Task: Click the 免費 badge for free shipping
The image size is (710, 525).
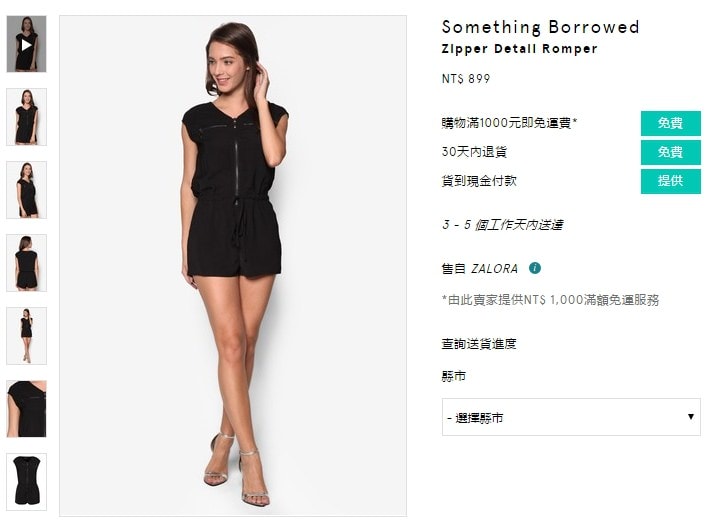Action: click(x=671, y=123)
